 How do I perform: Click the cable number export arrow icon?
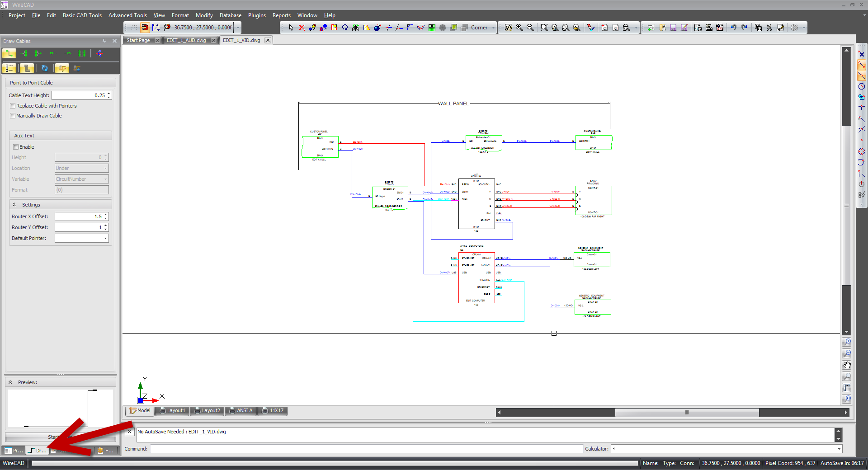[x=77, y=68]
